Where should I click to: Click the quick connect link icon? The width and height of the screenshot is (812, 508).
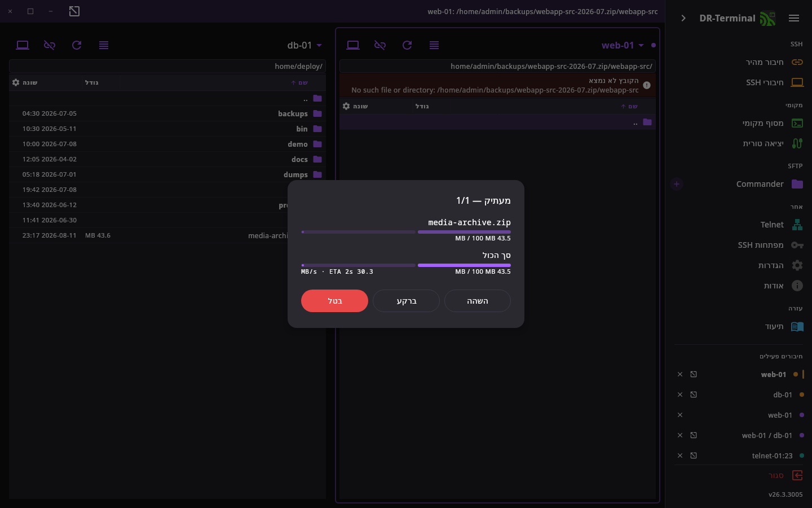point(797,62)
